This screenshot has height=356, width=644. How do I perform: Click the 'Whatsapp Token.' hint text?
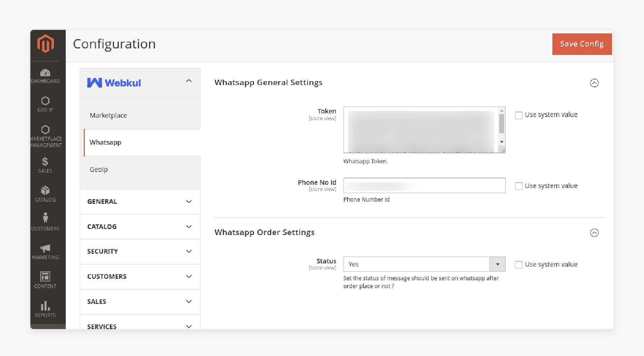pos(365,161)
